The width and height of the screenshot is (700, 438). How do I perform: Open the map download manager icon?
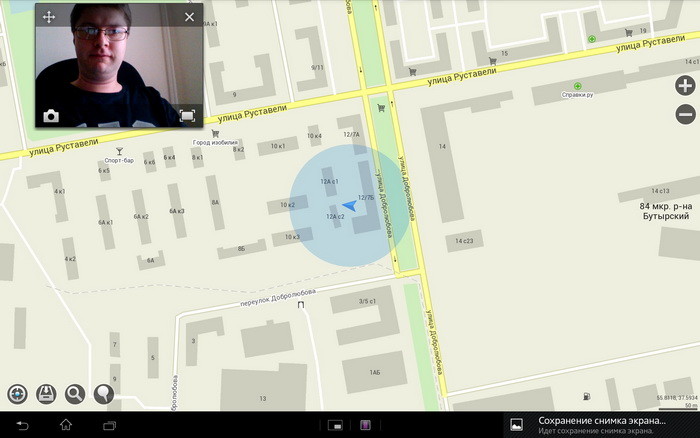(x=45, y=394)
